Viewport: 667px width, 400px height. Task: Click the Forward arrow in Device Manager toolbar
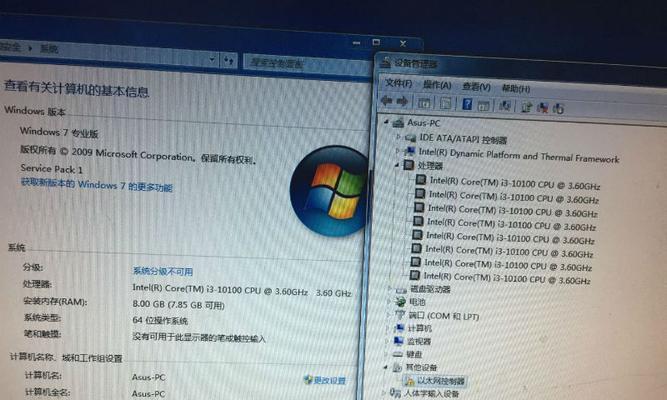[402, 101]
